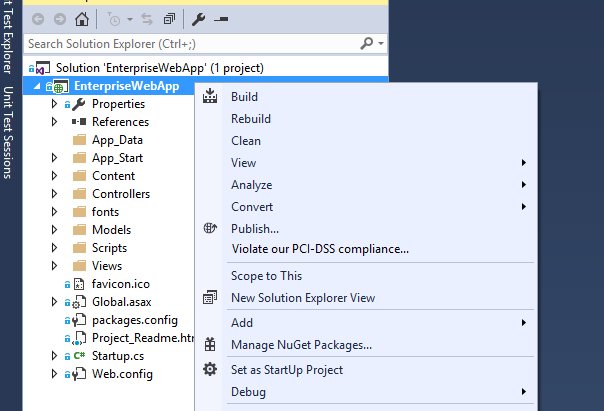Viewport: 604px width, 411px height.
Task: Click the Back navigation arrow in toolbar
Action: click(38, 19)
